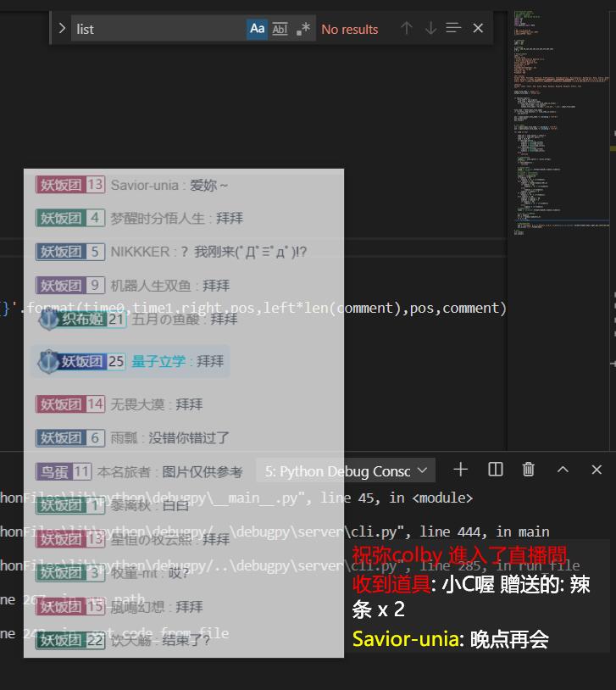This screenshot has height=690, width=616.
Task: Close the find widget
Action: click(478, 29)
